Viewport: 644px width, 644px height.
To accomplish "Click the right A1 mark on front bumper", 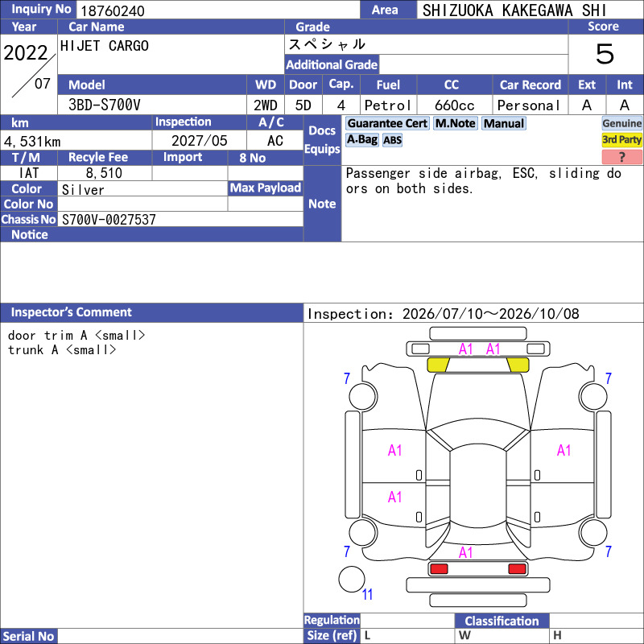I will (x=493, y=349).
